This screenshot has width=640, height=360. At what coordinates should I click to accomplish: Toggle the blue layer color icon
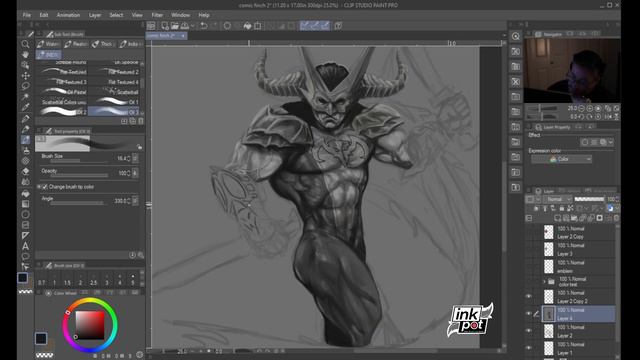[610, 208]
